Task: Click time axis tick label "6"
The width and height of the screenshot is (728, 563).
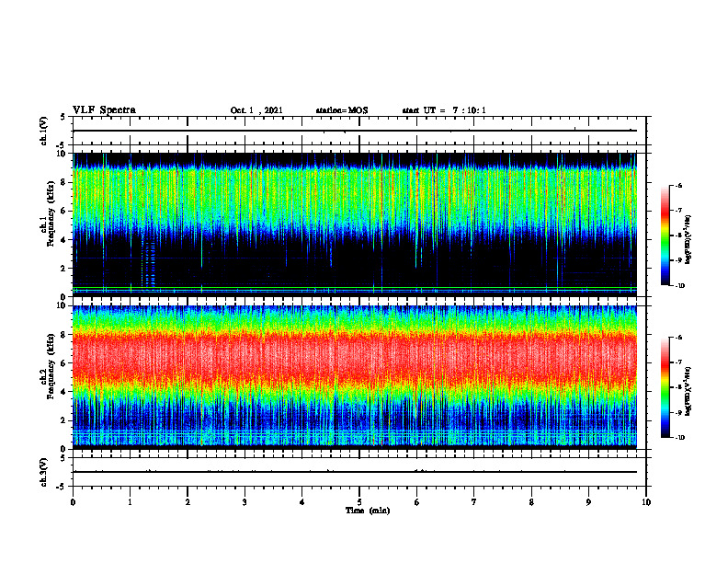Action: 417,502
